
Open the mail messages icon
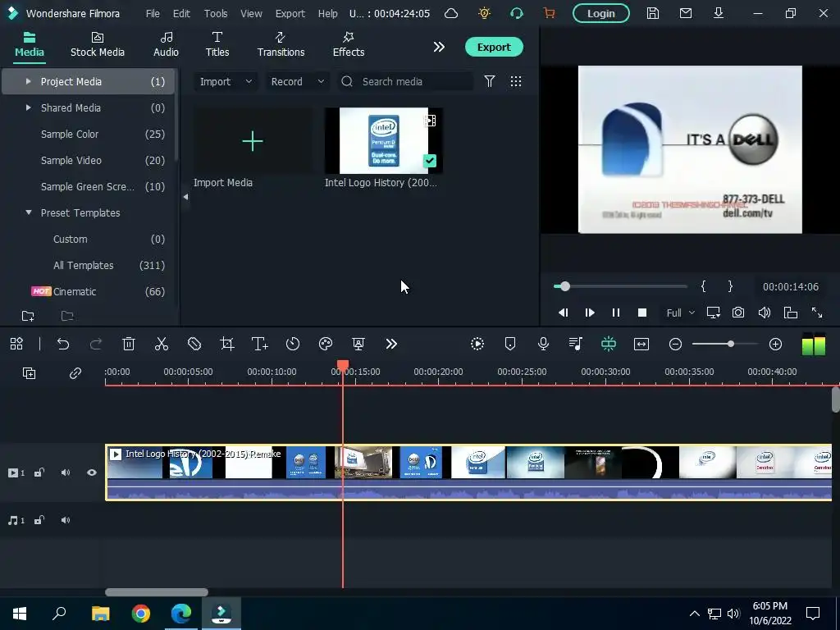[x=686, y=13]
